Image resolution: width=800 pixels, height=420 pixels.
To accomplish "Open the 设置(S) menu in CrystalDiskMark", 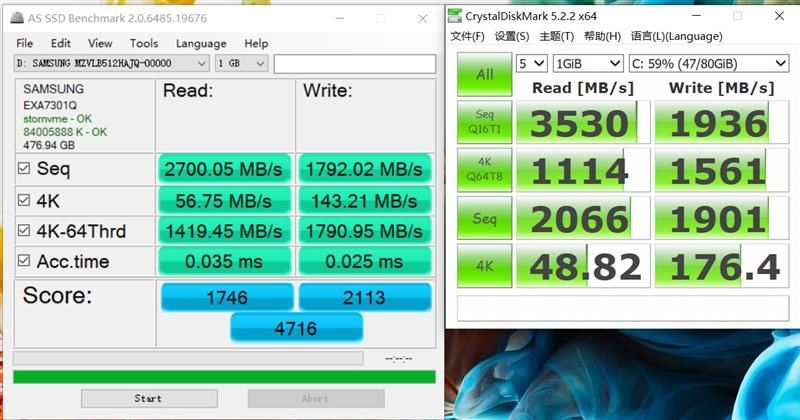I will [x=511, y=36].
